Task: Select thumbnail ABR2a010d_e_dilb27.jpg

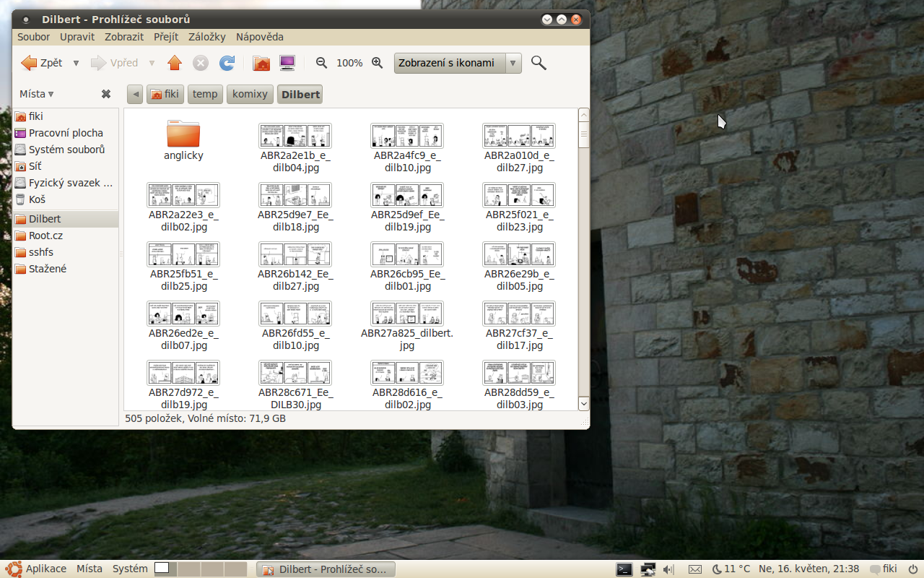Action: 519,136
